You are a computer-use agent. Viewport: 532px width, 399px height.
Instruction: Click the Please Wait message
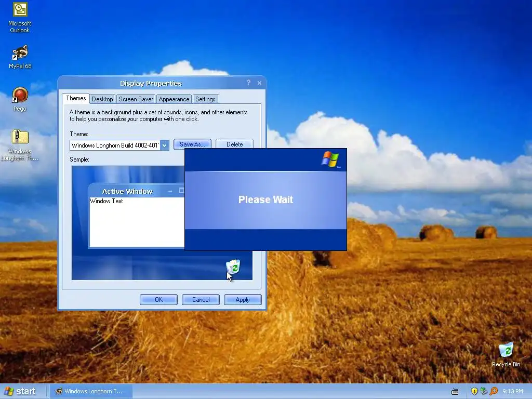click(265, 199)
